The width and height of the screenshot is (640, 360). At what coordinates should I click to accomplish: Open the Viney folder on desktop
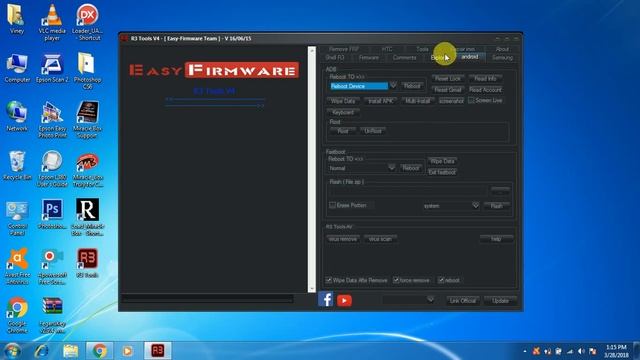tap(16, 19)
